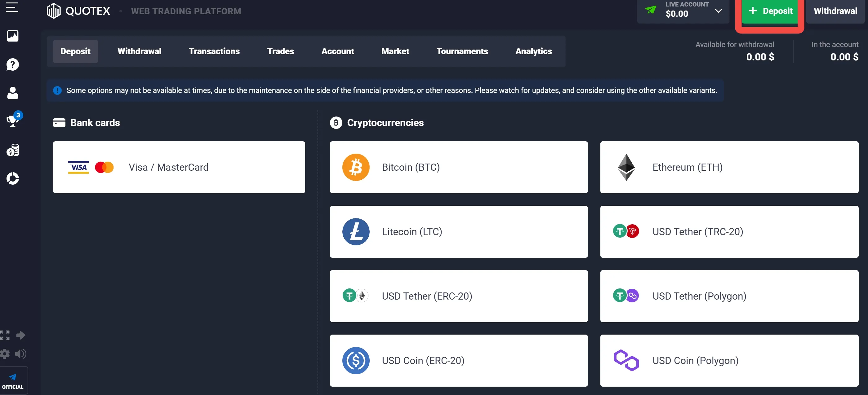Click the Polygon logo on USD Coin
This screenshot has height=395, width=868.
coord(626,361)
